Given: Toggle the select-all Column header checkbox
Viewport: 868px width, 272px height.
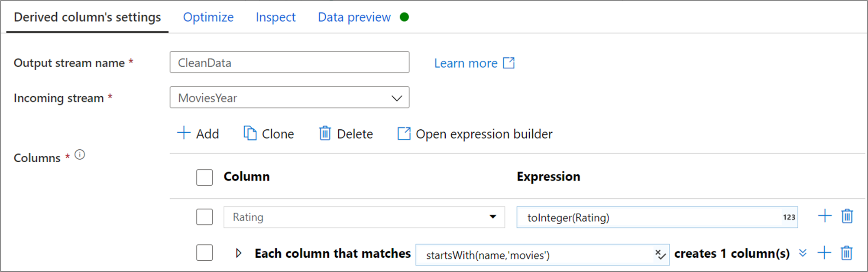Looking at the screenshot, I should [204, 177].
